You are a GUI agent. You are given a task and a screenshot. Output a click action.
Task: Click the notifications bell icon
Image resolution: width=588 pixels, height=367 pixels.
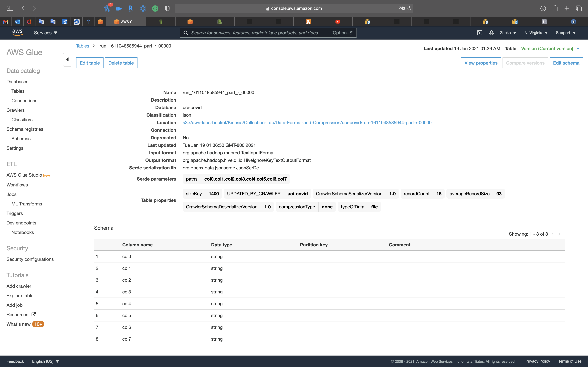(491, 33)
